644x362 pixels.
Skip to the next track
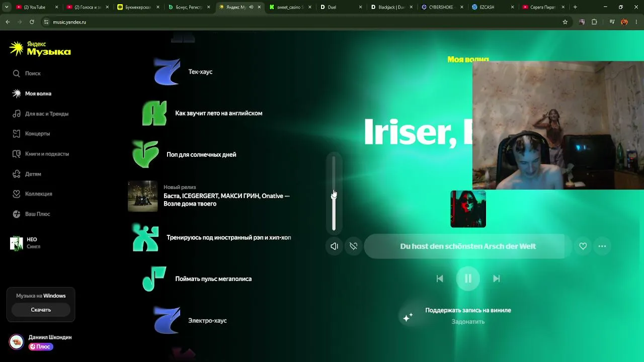(496, 279)
